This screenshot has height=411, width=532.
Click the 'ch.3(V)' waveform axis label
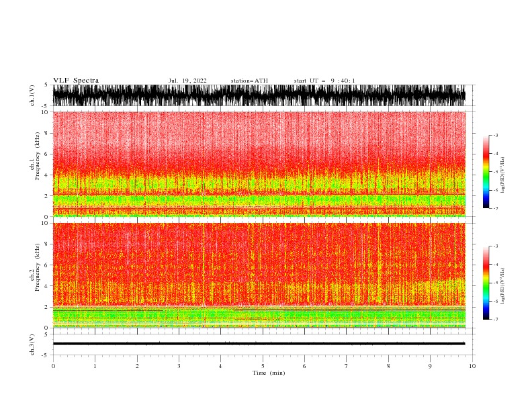pos(32,345)
